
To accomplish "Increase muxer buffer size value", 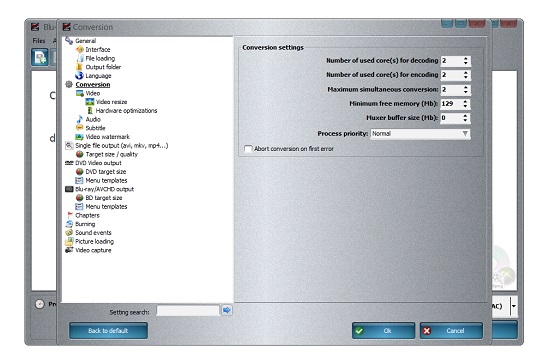I will (465, 115).
